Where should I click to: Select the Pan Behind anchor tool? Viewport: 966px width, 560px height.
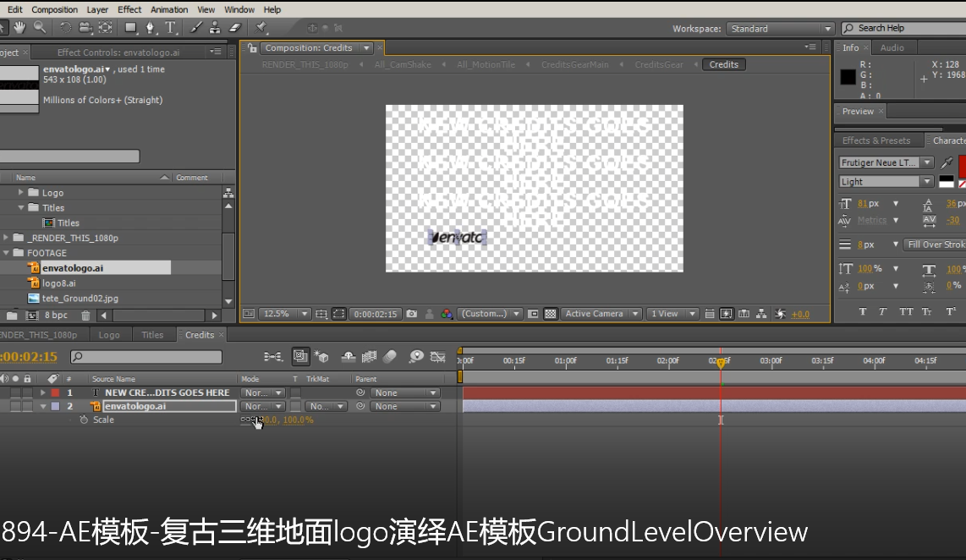(x=106, y=28)
